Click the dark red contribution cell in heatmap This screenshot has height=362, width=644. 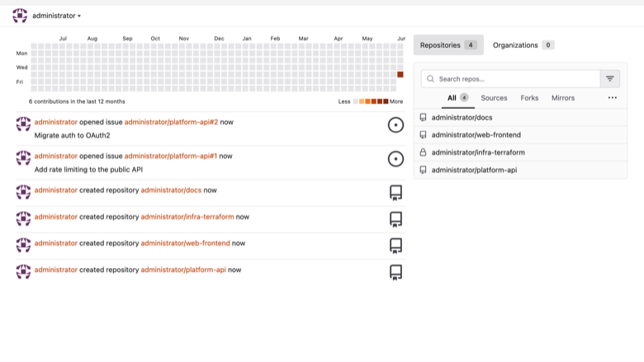(400, 74)
